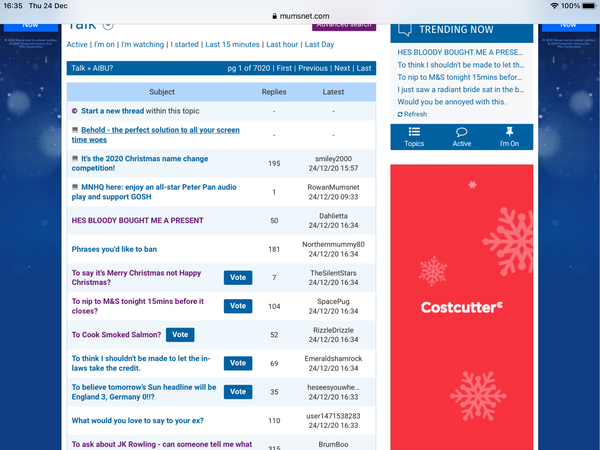Click the TRENDING NOW header icon
This screenshot has width=600, height=450.
404,29
